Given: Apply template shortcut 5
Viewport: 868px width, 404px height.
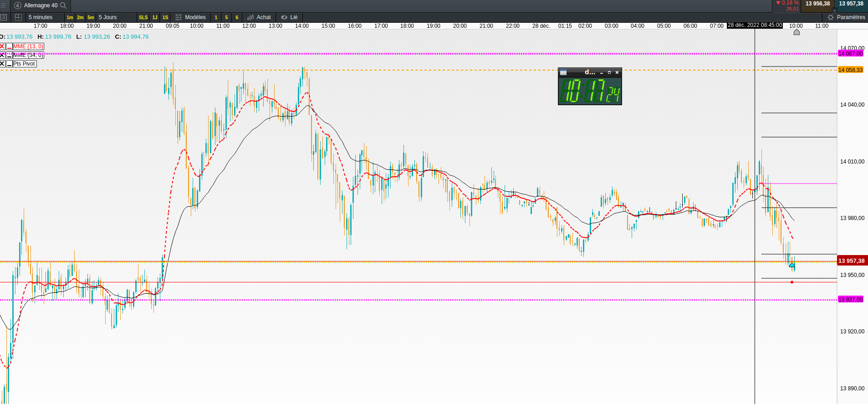Looking at the screenshot, I should point(226,17).
